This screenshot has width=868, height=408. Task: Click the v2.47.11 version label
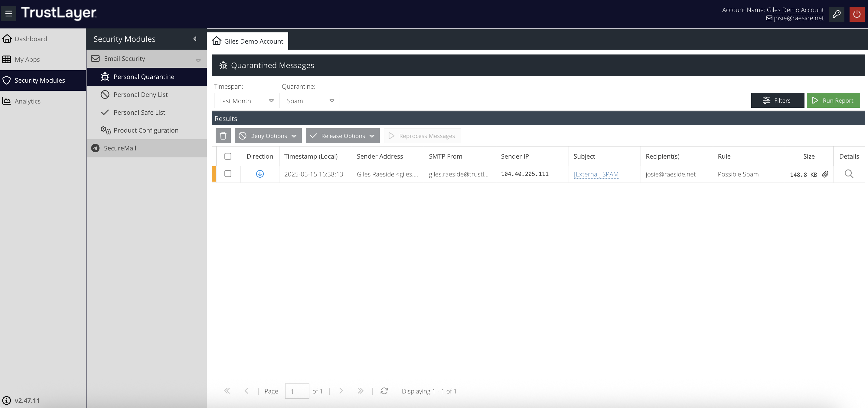[x=27, y=400]
